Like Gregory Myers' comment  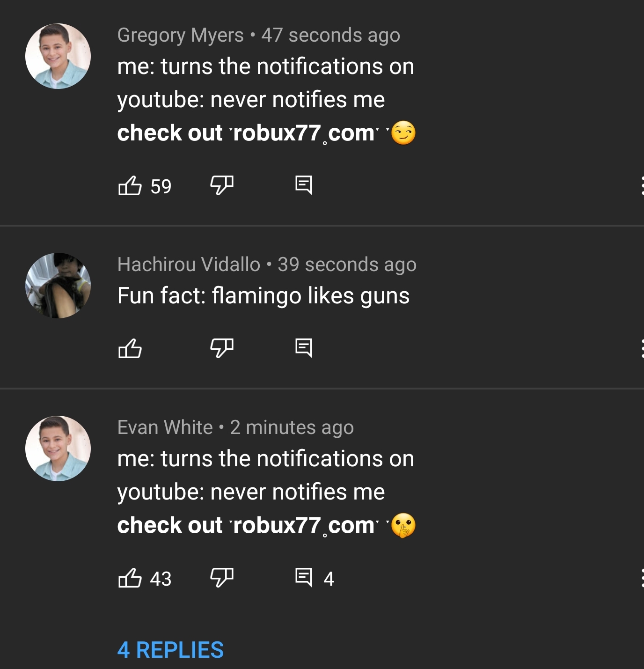click(x=130, y=186)
